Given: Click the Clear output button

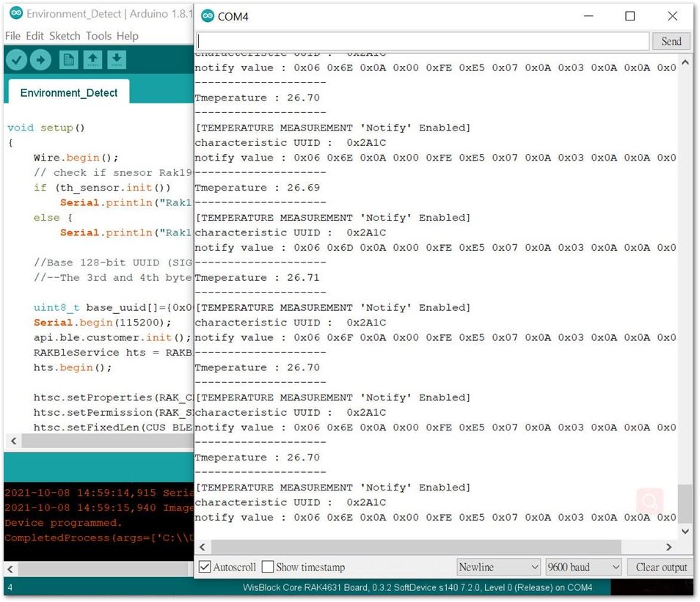Looking at the screenshot, I should coord(661,568).
